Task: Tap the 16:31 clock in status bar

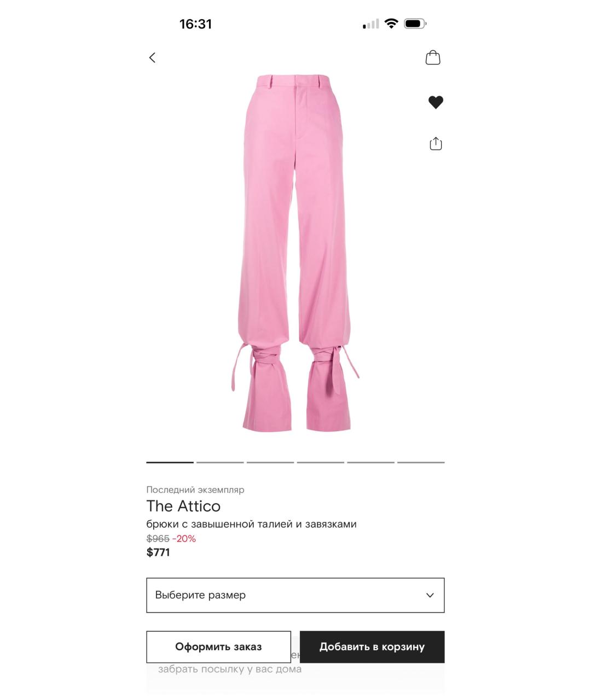Action: (195, 24)
